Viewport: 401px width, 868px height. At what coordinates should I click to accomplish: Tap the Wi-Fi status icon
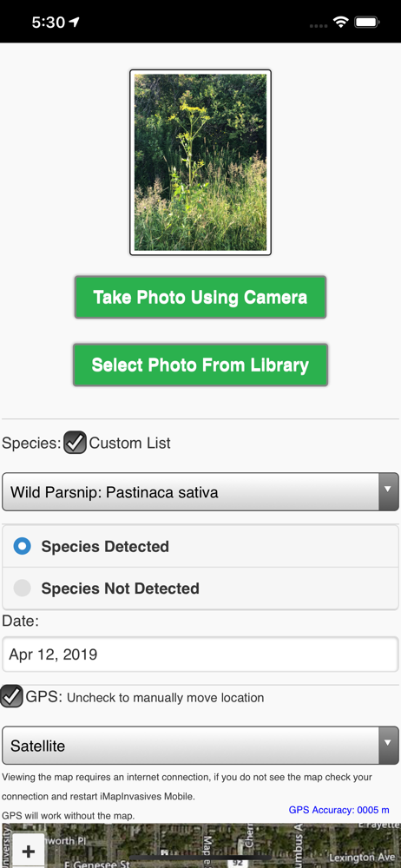(340, 23)
